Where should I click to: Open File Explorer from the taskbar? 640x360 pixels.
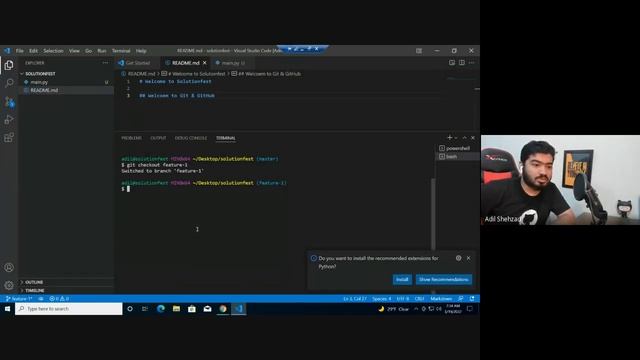click(x=176, y=309)
